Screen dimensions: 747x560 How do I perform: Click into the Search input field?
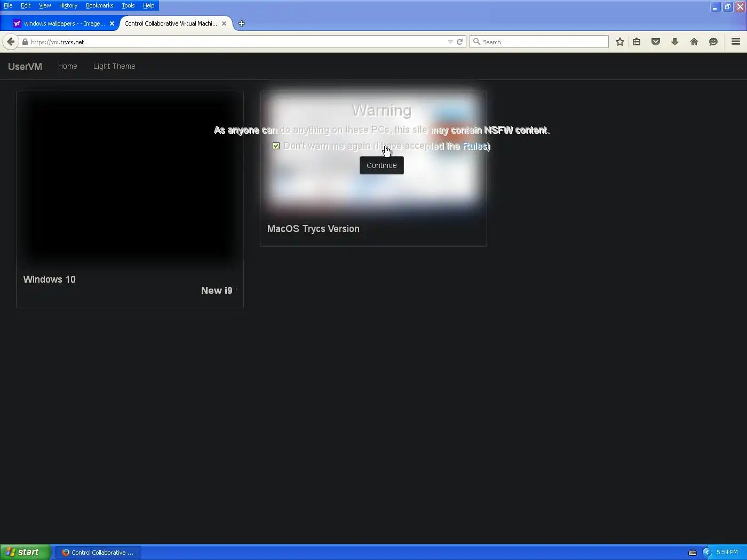(539, 42)
